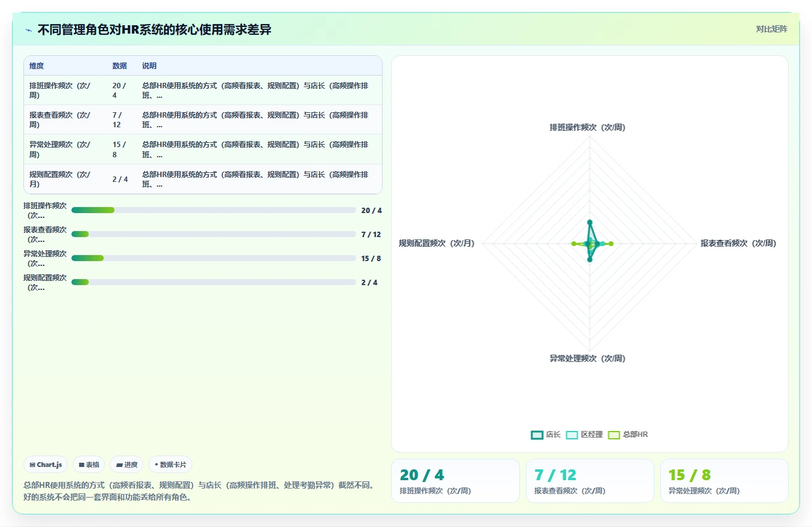Select the Chart.js tag chip
812x527 pixels.
click(x=46, y=465)
